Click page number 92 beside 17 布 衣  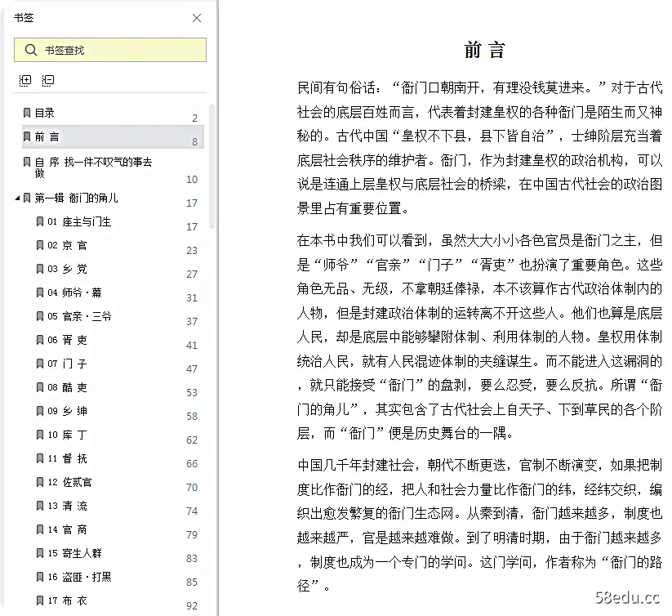point(192,605)
